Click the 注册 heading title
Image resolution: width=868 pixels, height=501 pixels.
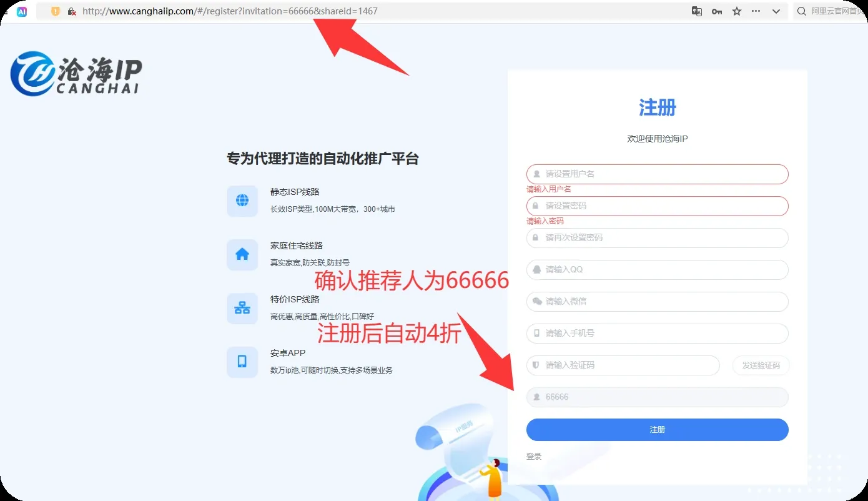pyautogui.click(x=658, y=107)
